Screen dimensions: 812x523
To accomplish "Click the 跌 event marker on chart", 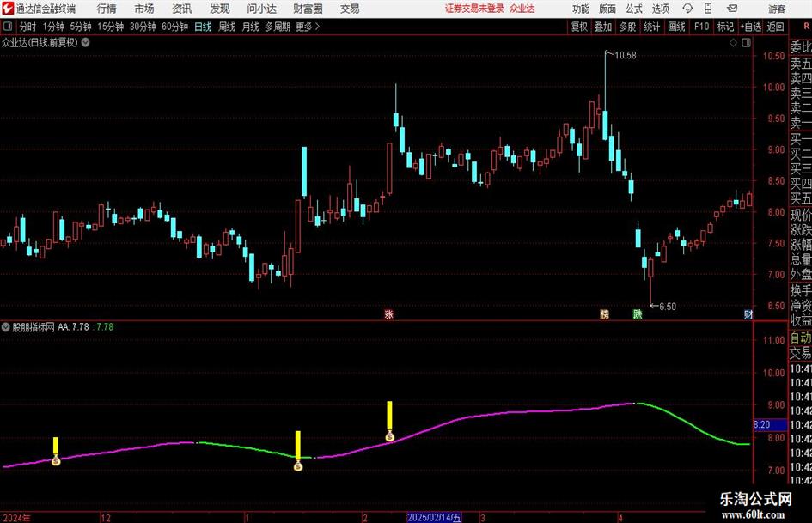I will click(638, 314).
